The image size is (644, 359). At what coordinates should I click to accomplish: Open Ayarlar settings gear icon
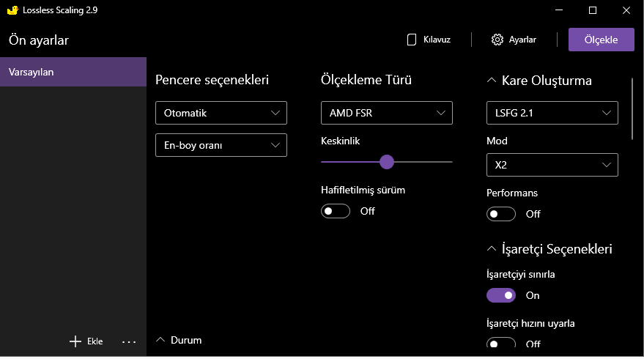[x=497, y=40]
